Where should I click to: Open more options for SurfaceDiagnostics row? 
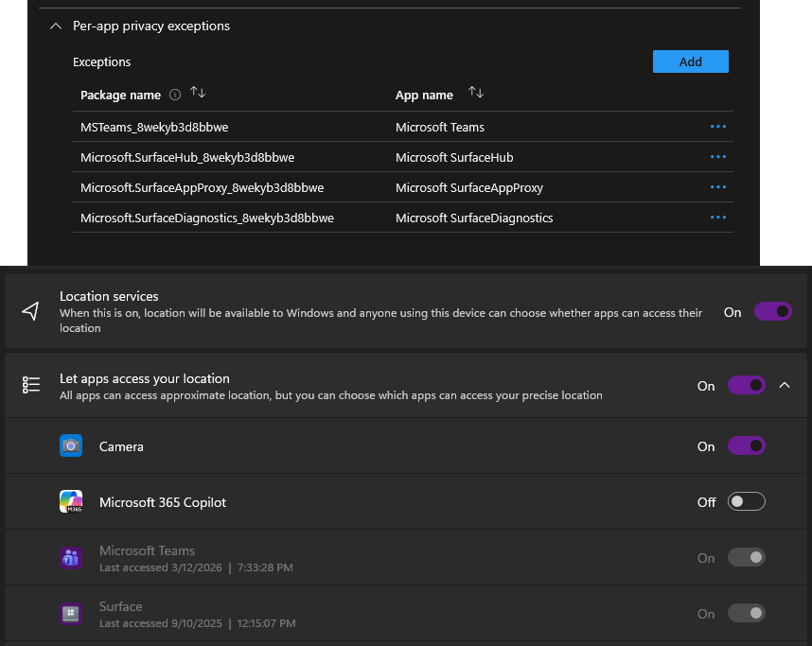tap(717, 218)
